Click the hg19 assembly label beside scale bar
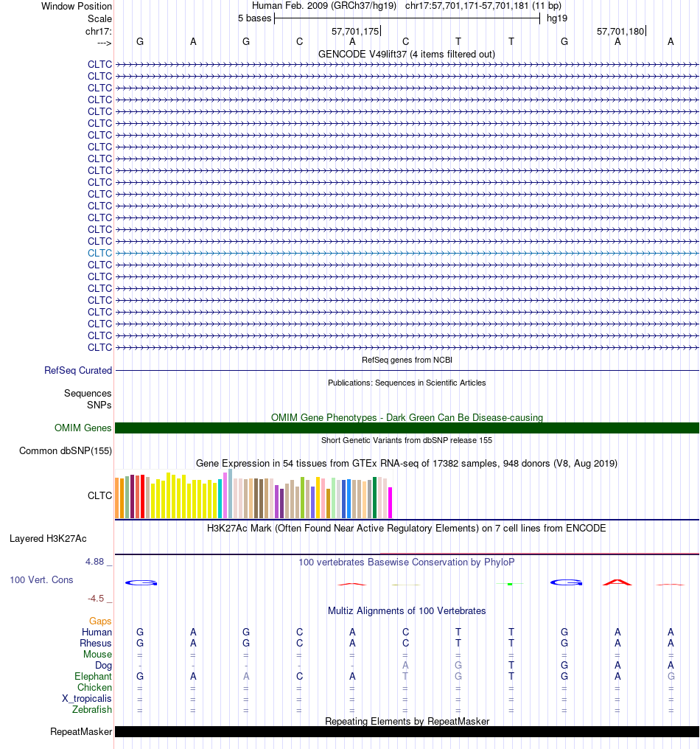Screen dimensions: 700x749 pos(557,18)
